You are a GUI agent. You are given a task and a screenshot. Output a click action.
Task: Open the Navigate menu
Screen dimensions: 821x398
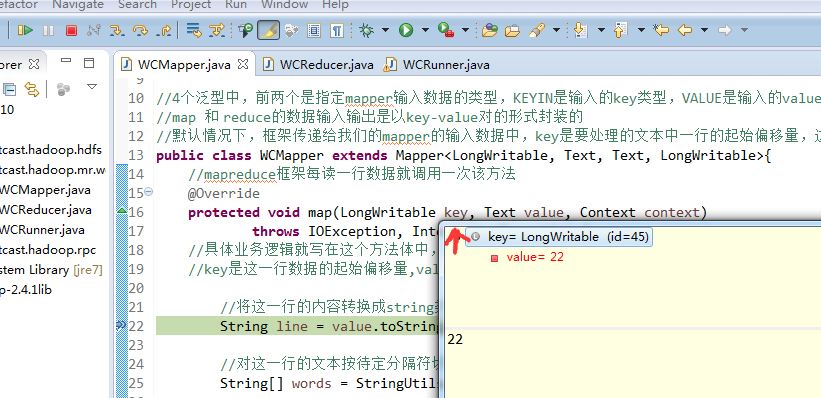[x=78, y=5]
